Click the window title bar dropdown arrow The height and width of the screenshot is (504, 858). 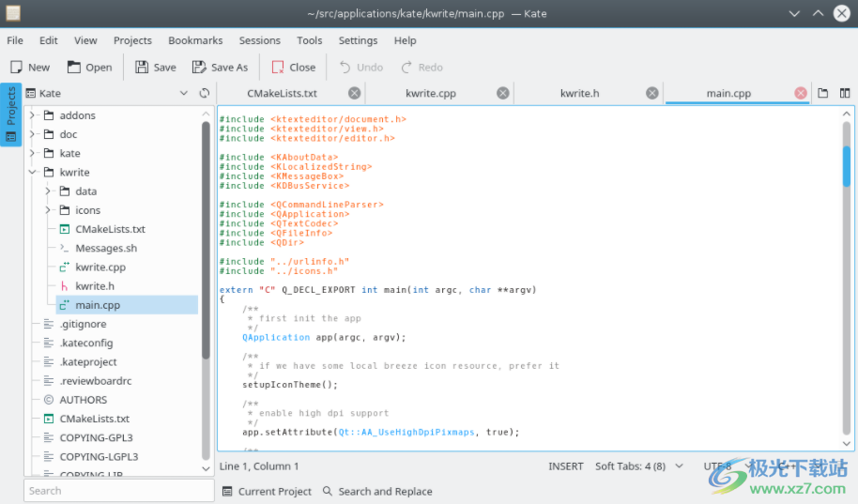794,14
